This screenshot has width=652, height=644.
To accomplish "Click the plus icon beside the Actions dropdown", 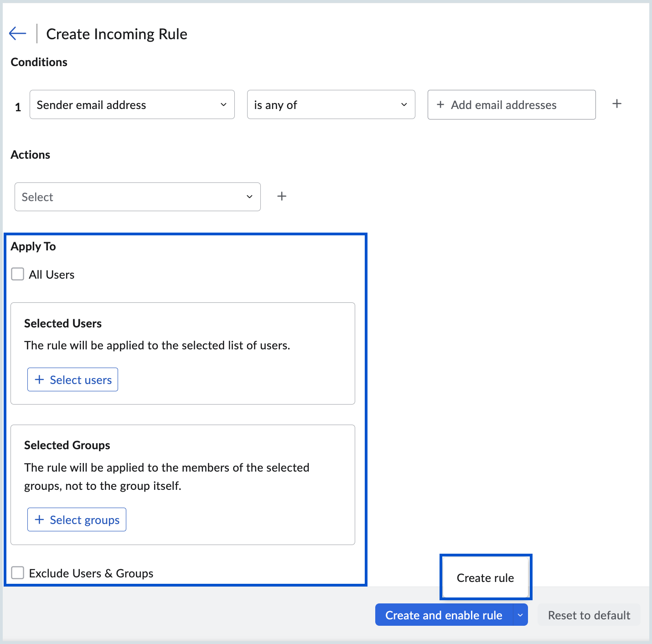I will pyautogui.click(x=282, y=196).
